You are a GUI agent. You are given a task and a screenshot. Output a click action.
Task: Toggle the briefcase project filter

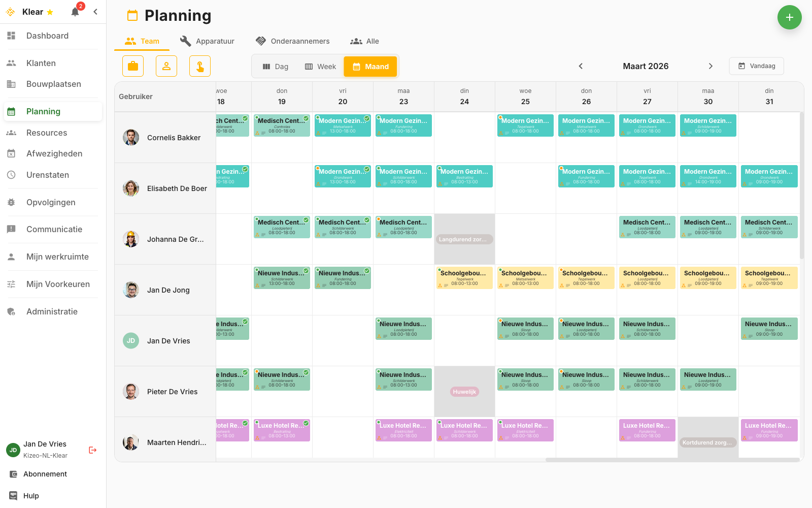click(132, 66)
